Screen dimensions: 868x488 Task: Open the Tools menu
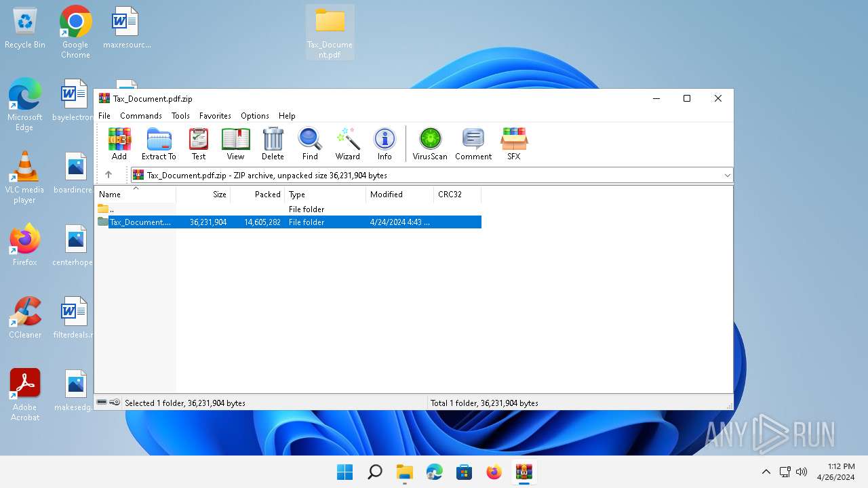(x=180, y=116)
